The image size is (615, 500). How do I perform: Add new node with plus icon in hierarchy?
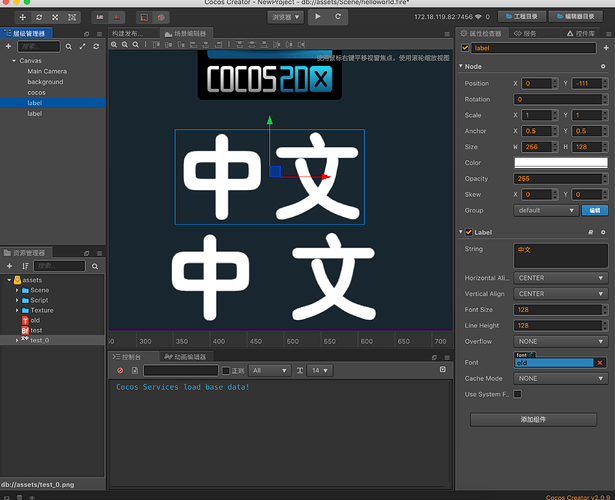point(8,46)
